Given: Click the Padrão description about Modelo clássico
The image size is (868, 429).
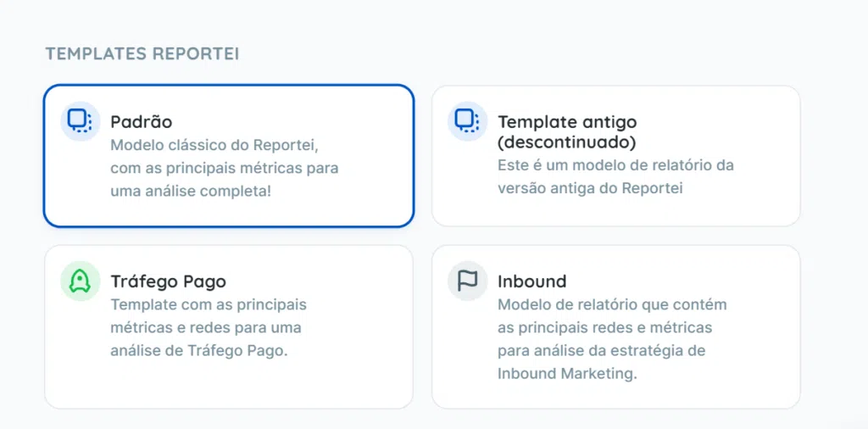Looking at the screenshot, I should 224,168.
